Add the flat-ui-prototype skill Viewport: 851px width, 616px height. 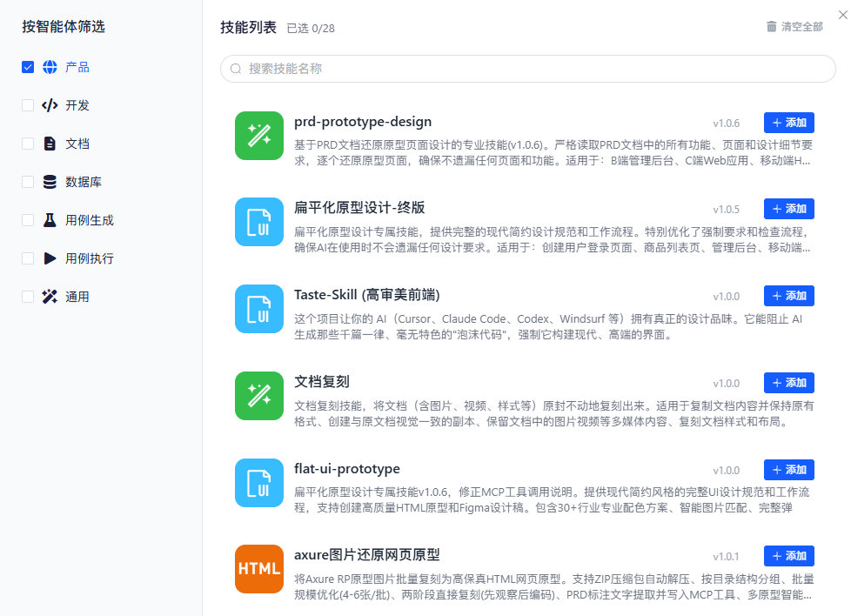[788, 470]
